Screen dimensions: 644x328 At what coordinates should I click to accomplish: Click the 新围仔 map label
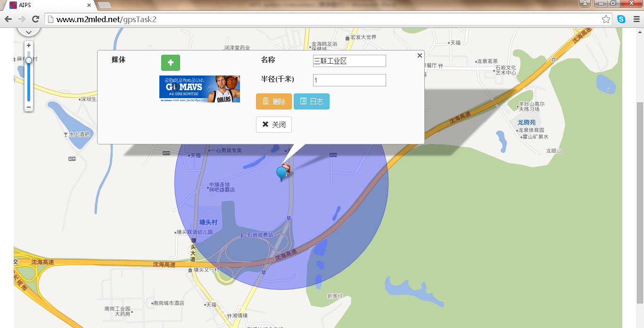pyautogui.click(x=335, y=296)
